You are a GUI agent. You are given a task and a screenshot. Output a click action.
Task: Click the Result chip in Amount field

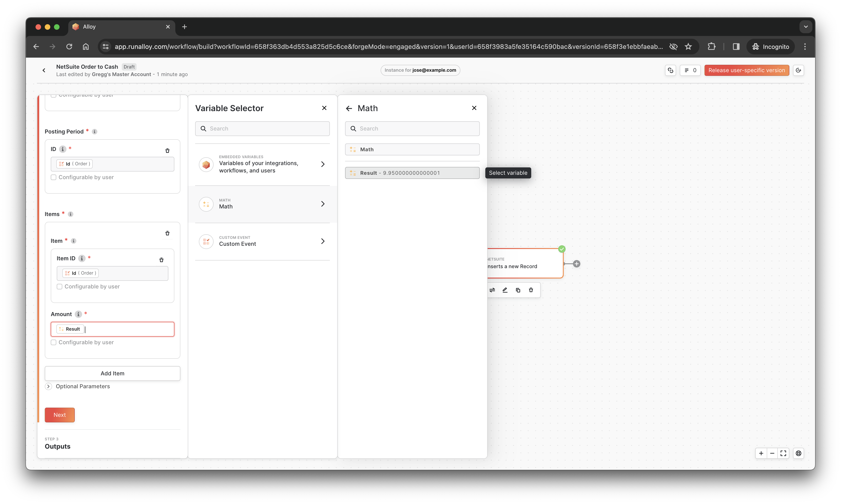click(70, 329)
